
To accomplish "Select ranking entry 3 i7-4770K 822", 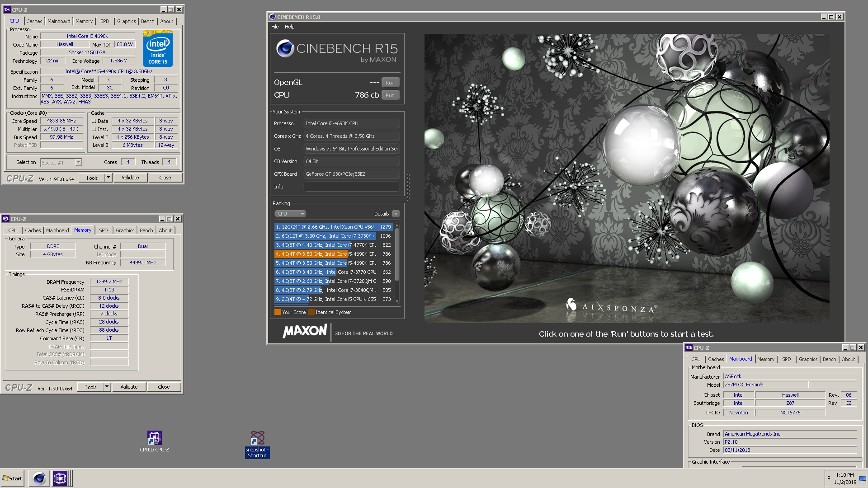I will [x=333, y=245].
